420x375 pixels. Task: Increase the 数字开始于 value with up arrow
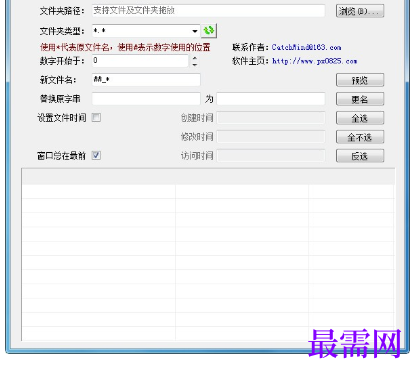195,58
